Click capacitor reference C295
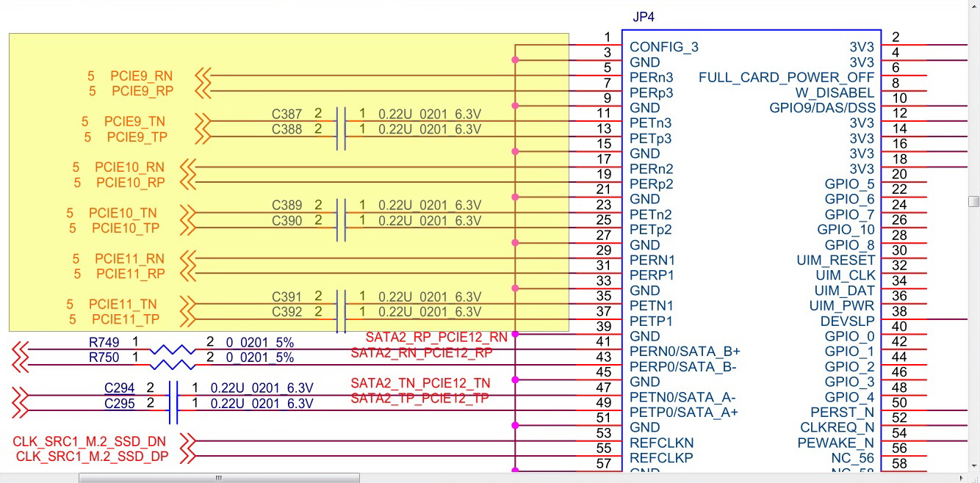Screen dimensions: 980x483 (x=119, y=403)
